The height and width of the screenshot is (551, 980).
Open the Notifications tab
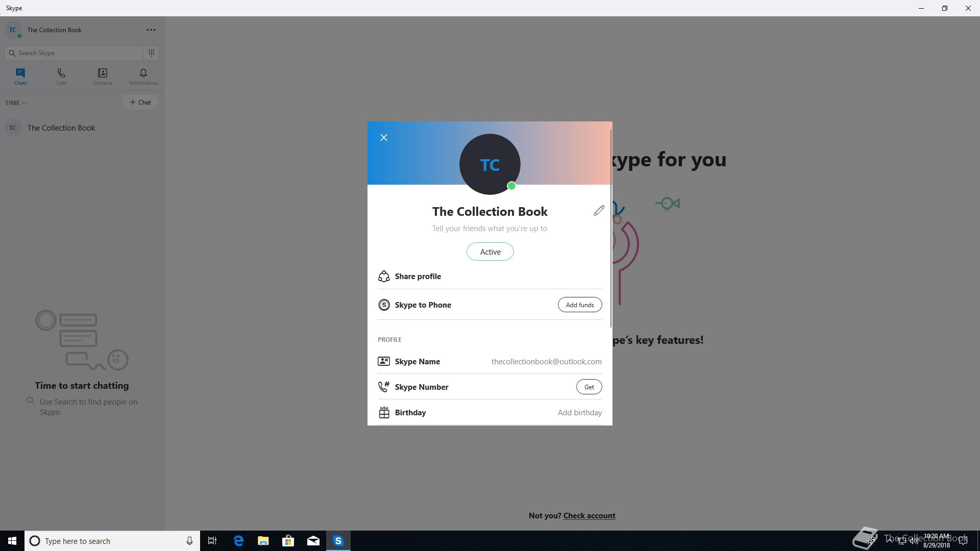click(143, 77)
